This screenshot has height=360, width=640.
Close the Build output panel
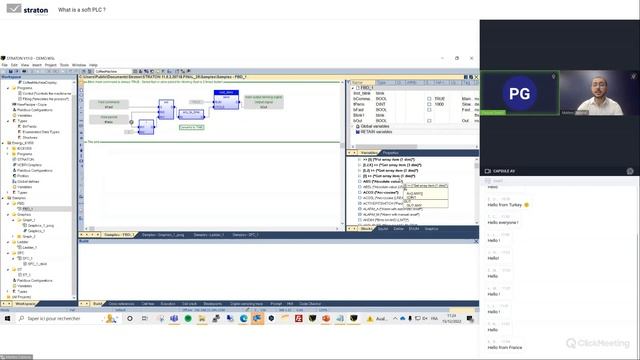pos(476,241)
